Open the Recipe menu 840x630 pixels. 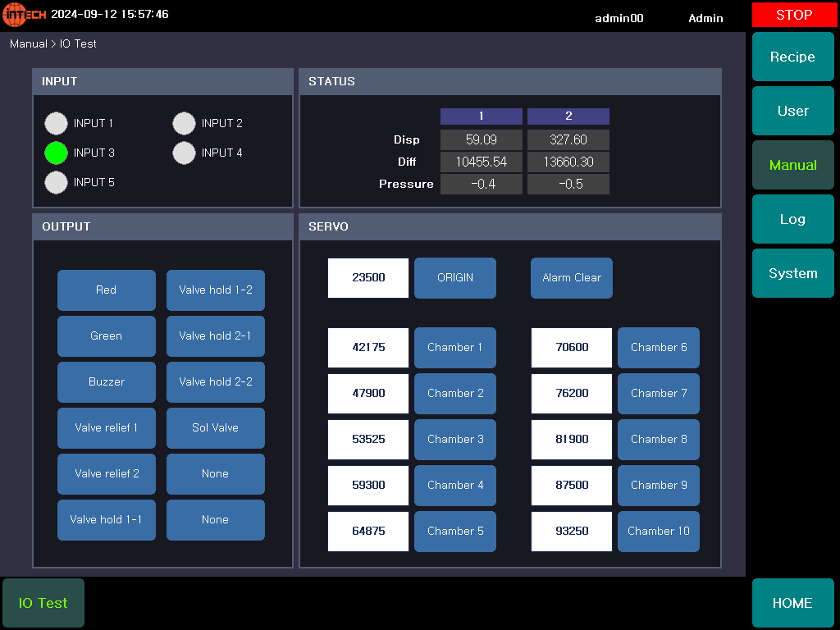click(x=792, y=57)
